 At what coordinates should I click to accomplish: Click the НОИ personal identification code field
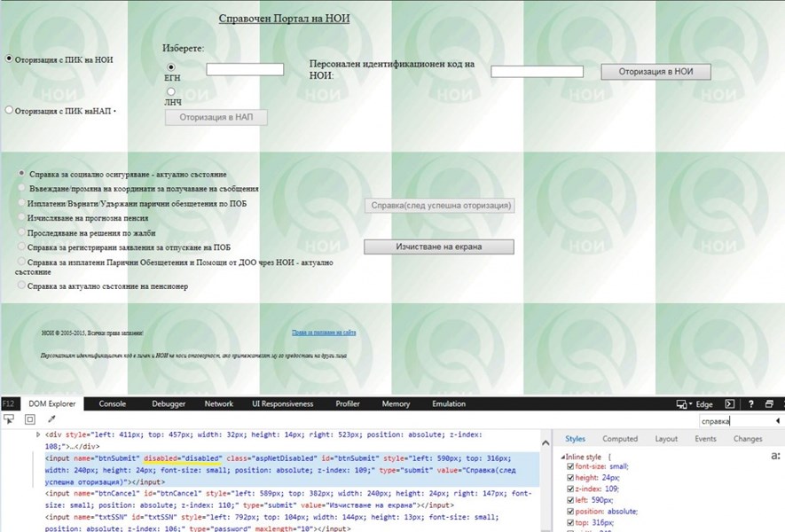click(537, 72)
